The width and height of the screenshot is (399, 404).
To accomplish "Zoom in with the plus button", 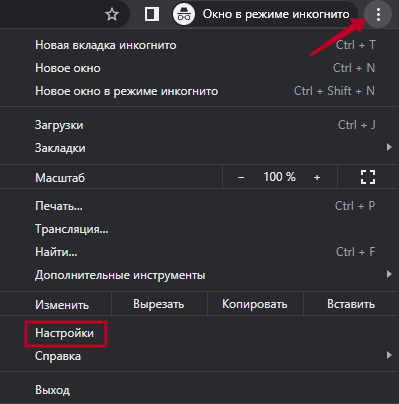I will point(317,177).
